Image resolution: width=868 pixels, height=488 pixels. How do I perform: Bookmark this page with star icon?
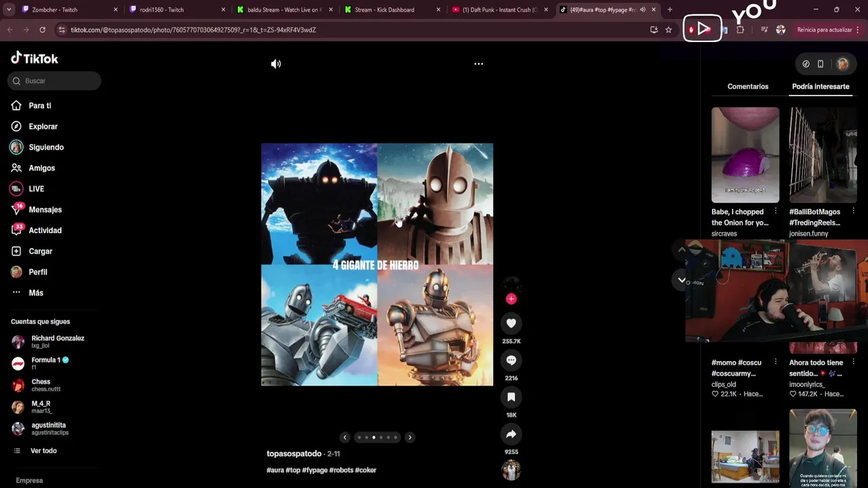[669, 30]
